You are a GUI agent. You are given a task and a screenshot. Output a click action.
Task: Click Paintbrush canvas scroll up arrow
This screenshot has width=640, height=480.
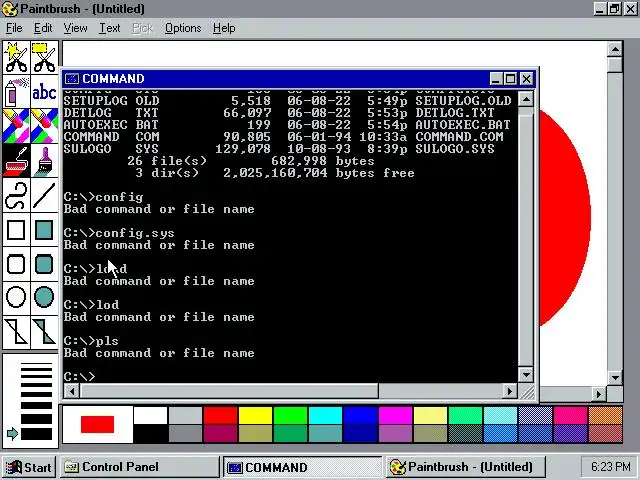click(615, 50)
